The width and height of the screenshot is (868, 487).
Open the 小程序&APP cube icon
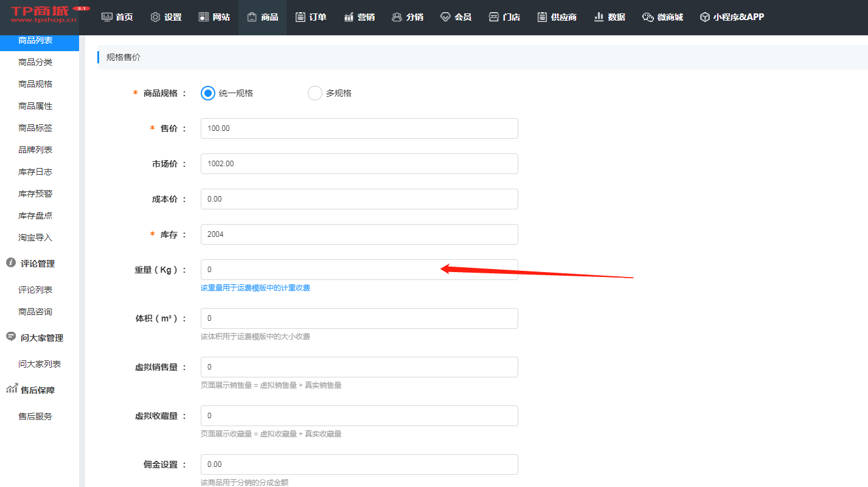[x=705, y=17]
